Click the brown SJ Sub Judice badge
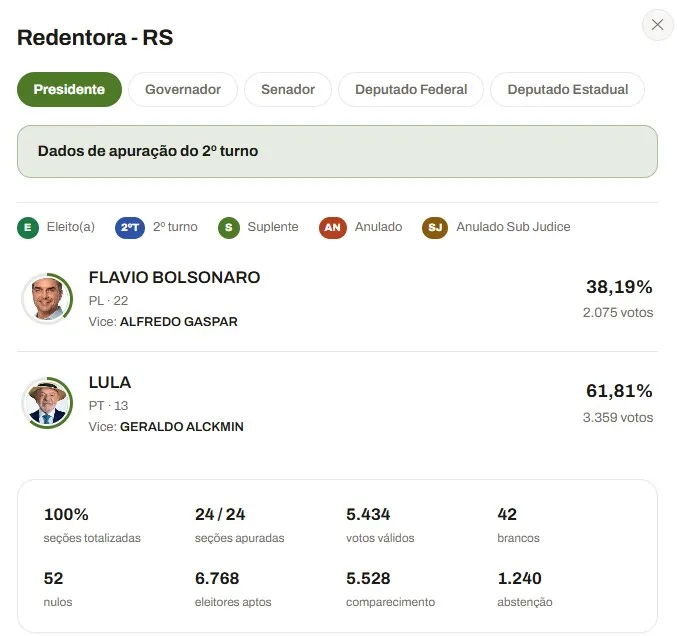 (435, 228)
